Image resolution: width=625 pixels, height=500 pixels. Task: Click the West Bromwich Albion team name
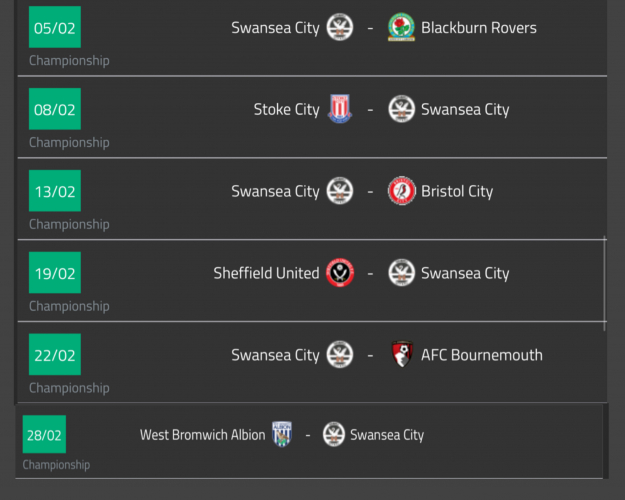[203, 435]
